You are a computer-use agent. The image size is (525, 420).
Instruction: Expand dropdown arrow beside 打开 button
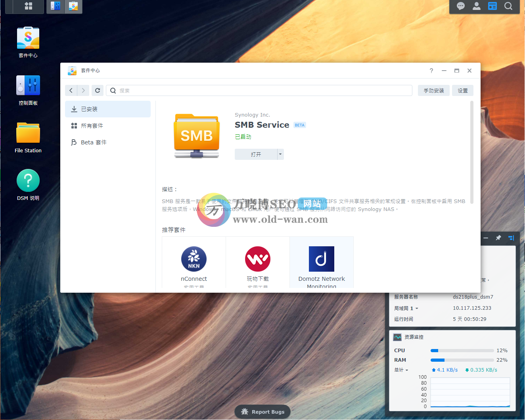point(280,154)
